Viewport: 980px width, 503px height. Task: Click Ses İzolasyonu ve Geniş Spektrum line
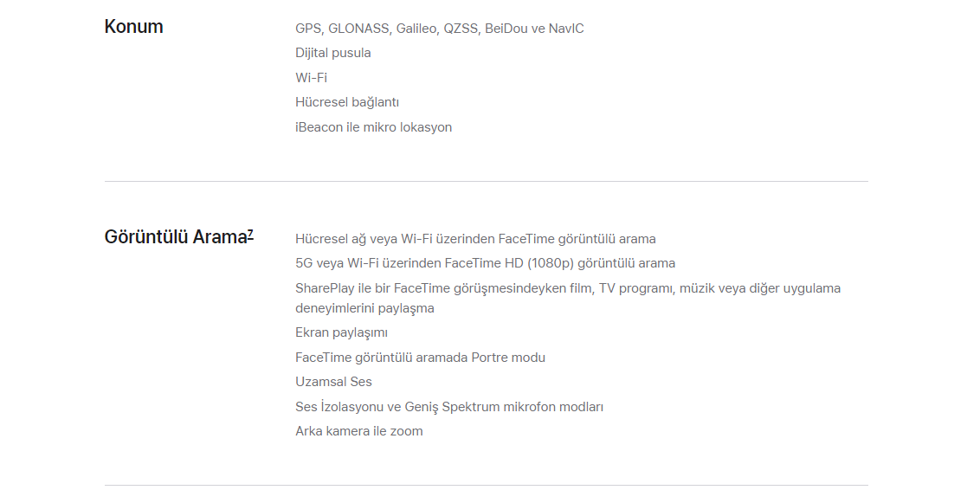point(449,408)
